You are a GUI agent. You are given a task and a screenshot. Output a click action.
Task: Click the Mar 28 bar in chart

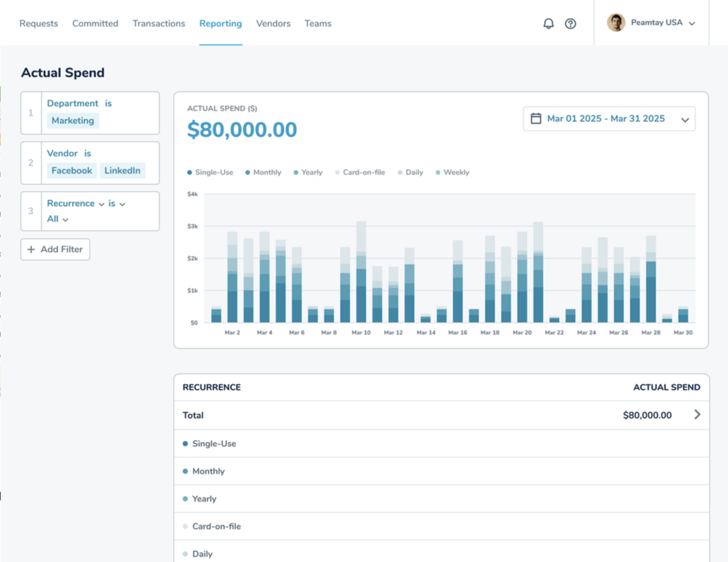tap(651, 279)
